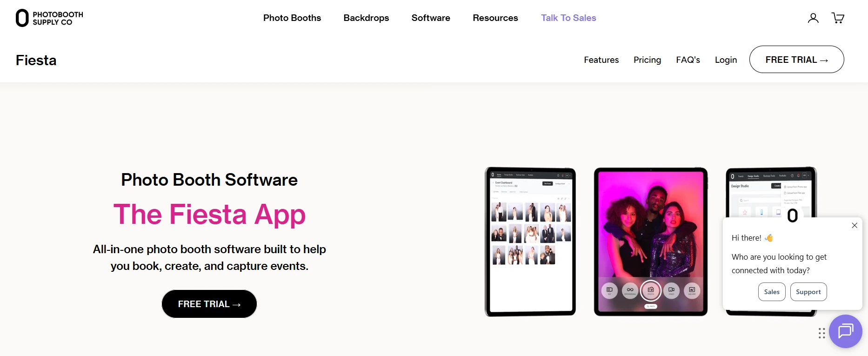The image size is (868, 356).
Task: Open the shopping cart icon
Action: click(838, 18)
